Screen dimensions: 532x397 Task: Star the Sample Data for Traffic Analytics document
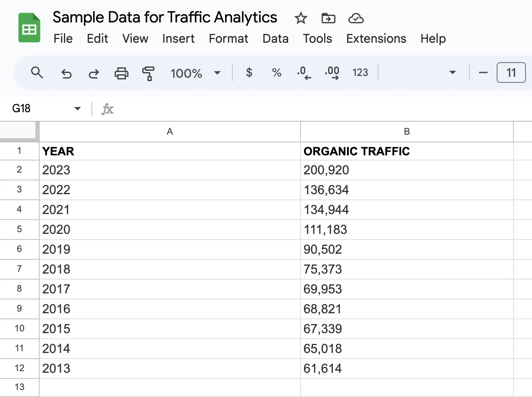[x=300, y=18]
